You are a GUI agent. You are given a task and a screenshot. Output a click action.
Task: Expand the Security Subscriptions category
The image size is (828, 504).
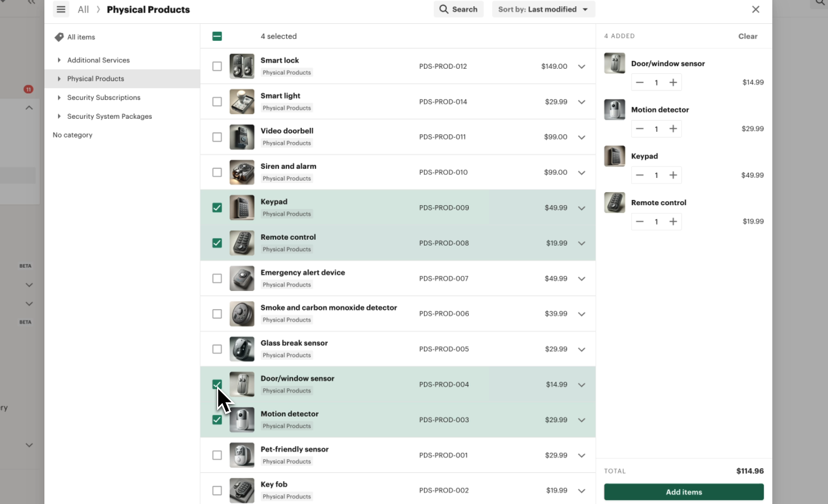tap(59, 98)
